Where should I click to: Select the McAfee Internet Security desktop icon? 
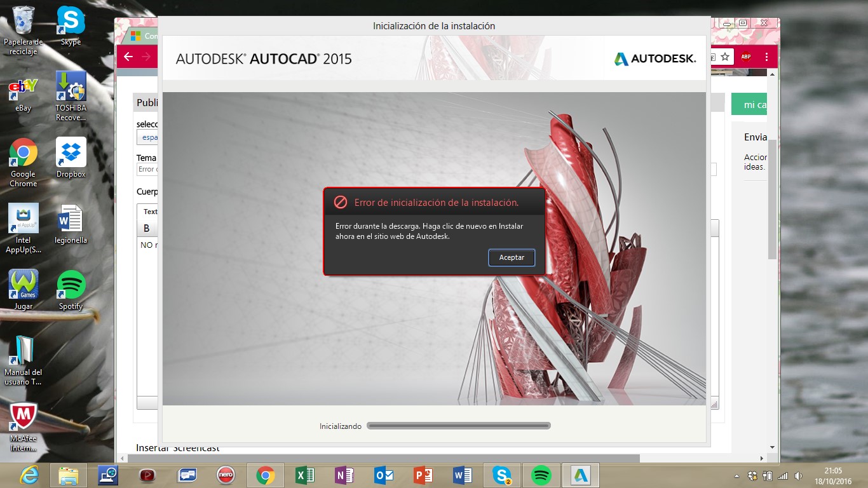point(24,427)
